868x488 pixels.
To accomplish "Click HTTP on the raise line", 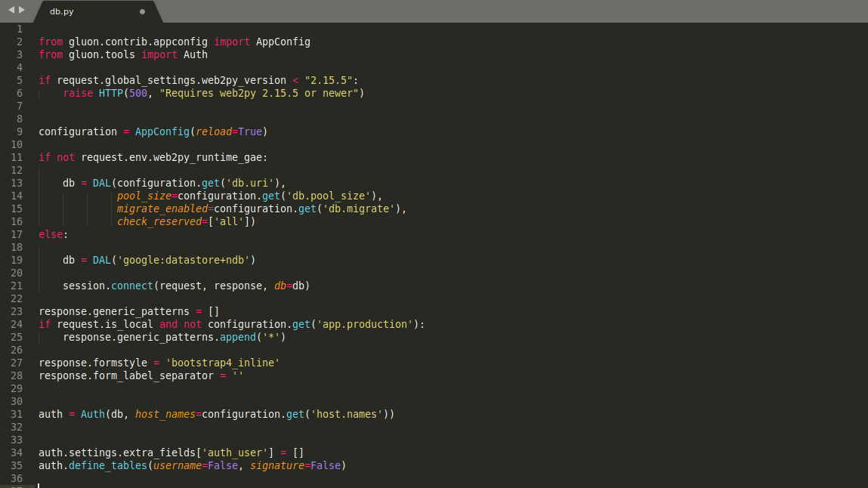I will pos(111,93).
